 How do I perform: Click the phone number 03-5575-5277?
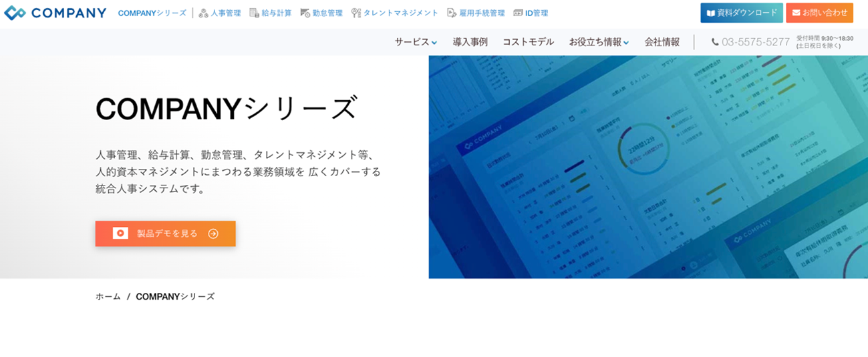[x=756, y=42]
